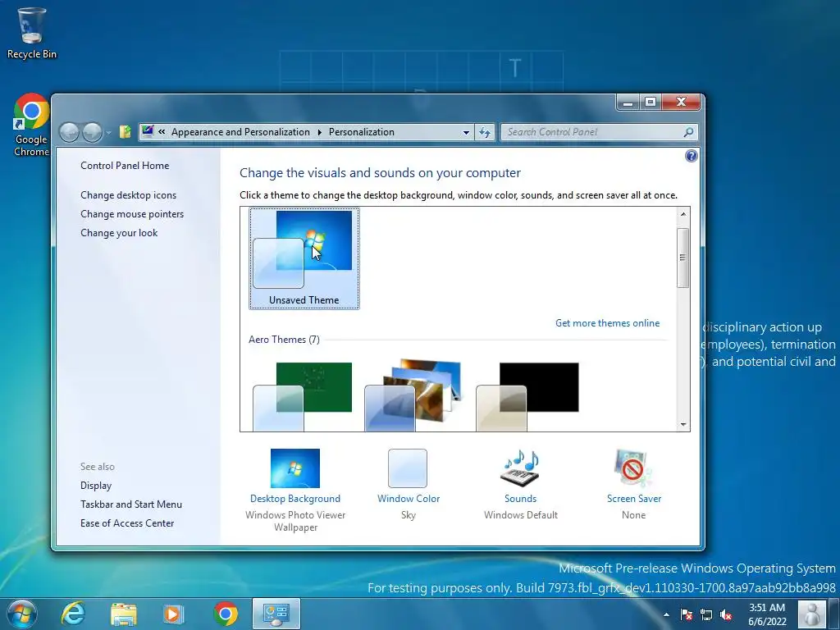Expand the double chevron breadcrumb overflow
The image size is (840, 630).
coord(162,132)
